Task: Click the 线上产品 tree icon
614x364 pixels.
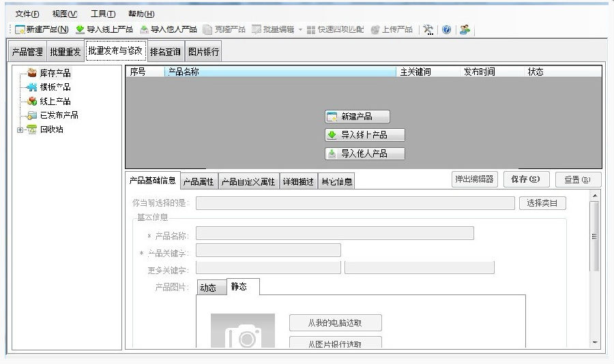Action: [32, 101]
